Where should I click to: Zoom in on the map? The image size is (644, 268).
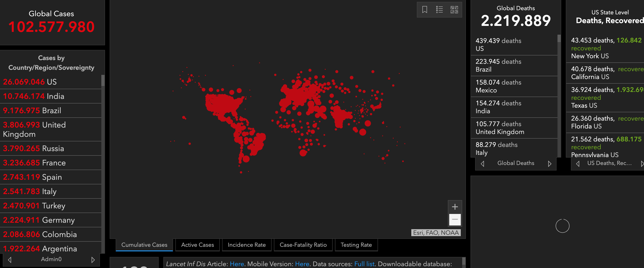pyautogui.click(x=455, y=207)
